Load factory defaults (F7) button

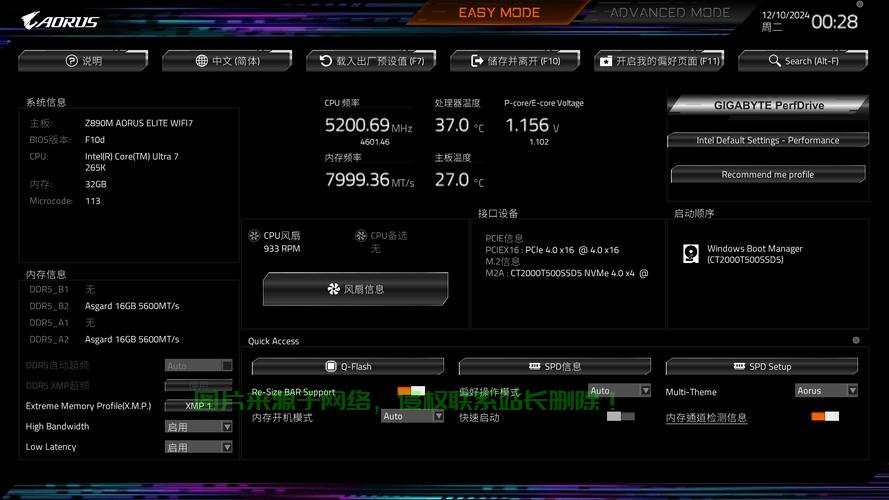click(371, 61)
